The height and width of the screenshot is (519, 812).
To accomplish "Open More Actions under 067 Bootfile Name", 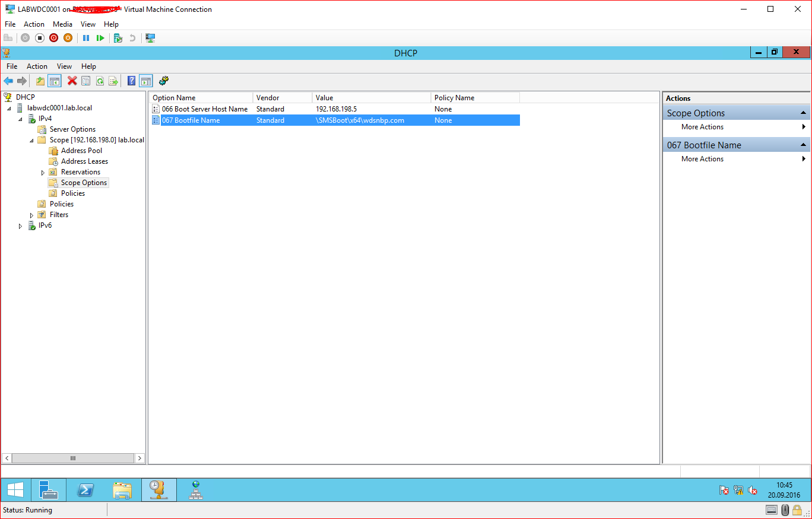I will [x=702, y=159].
